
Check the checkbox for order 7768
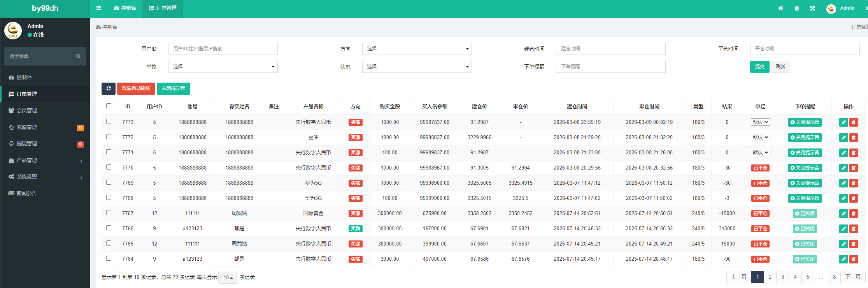(109, 197)
